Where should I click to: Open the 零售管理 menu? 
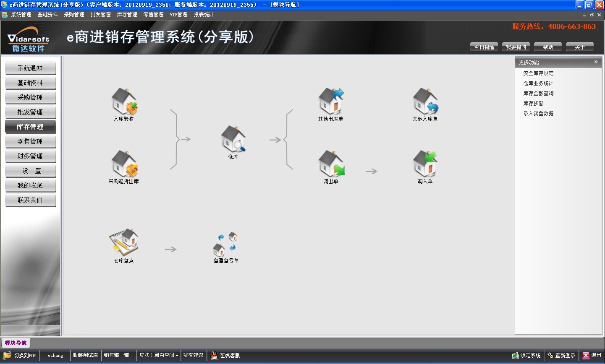(x=154, y=15)
